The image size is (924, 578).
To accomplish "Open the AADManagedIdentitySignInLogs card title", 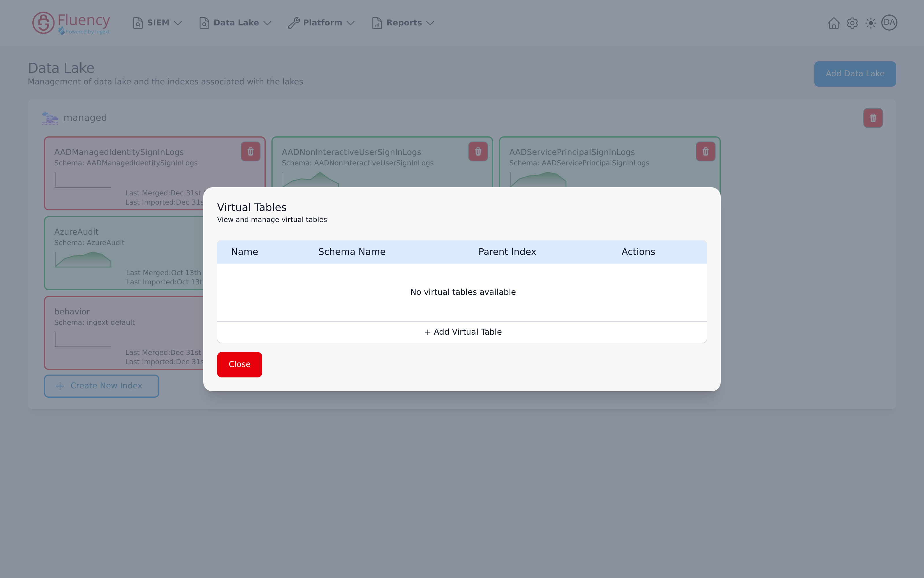I will tap(119, 152).
